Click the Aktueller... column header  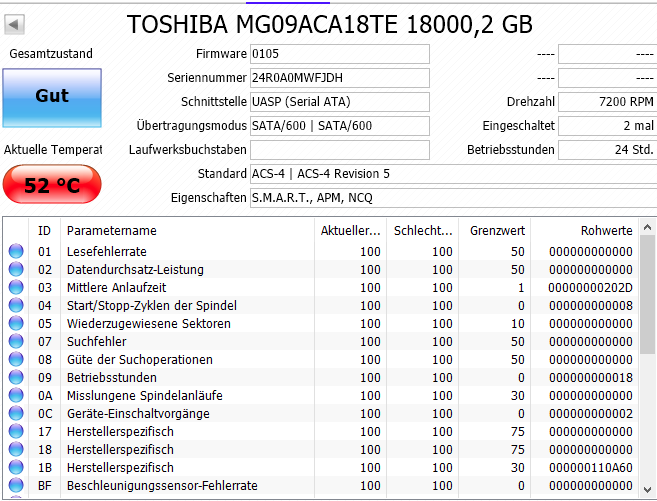click(350, 230)
